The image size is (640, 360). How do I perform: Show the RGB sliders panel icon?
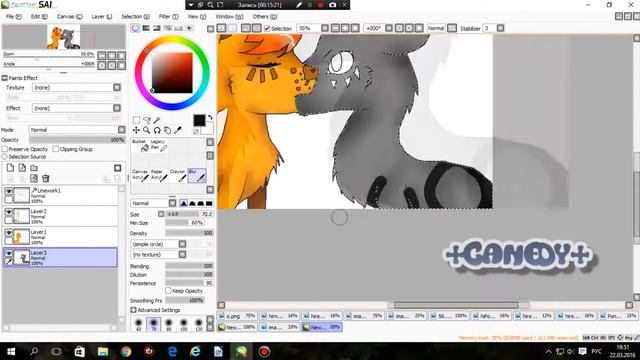(x=146, y=28)
